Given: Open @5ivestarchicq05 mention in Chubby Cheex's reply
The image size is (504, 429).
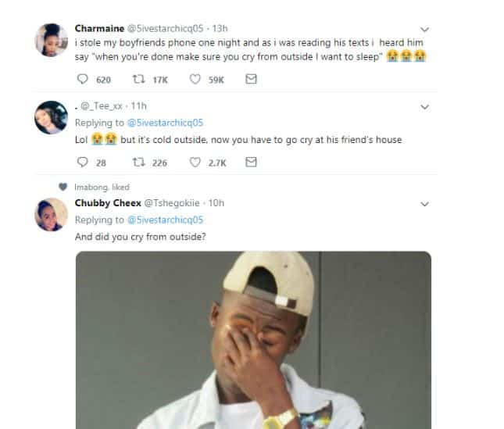Looking at the screenshot, I should coord(166,220).
